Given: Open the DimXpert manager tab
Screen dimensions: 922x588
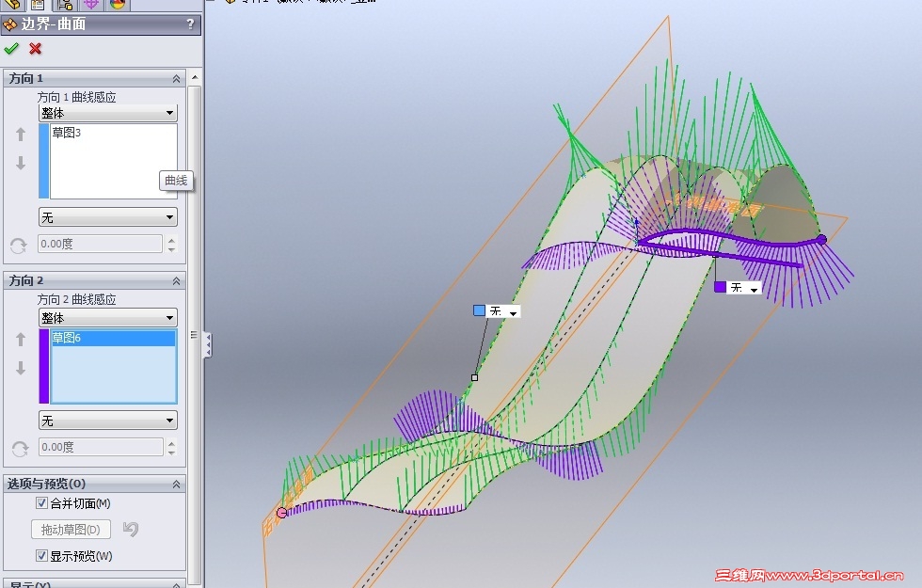Looking at the screenshot, I should click(91, 5).
